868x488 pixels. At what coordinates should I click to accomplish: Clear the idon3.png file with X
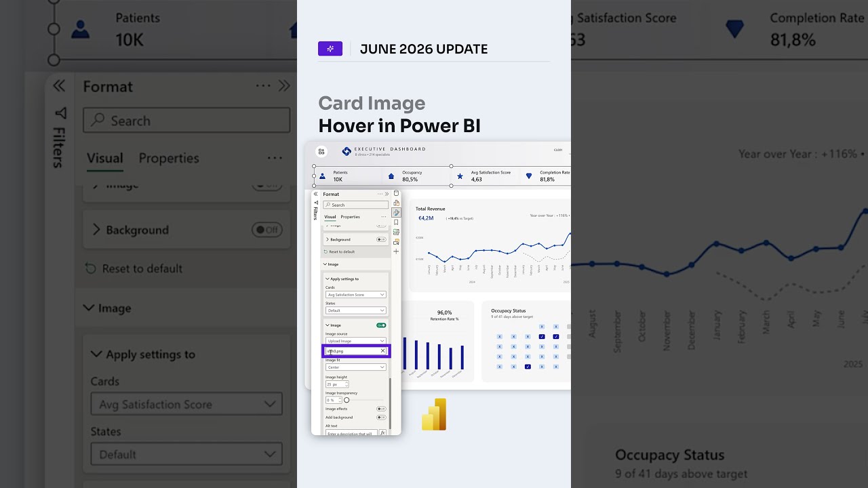(382, 351)
